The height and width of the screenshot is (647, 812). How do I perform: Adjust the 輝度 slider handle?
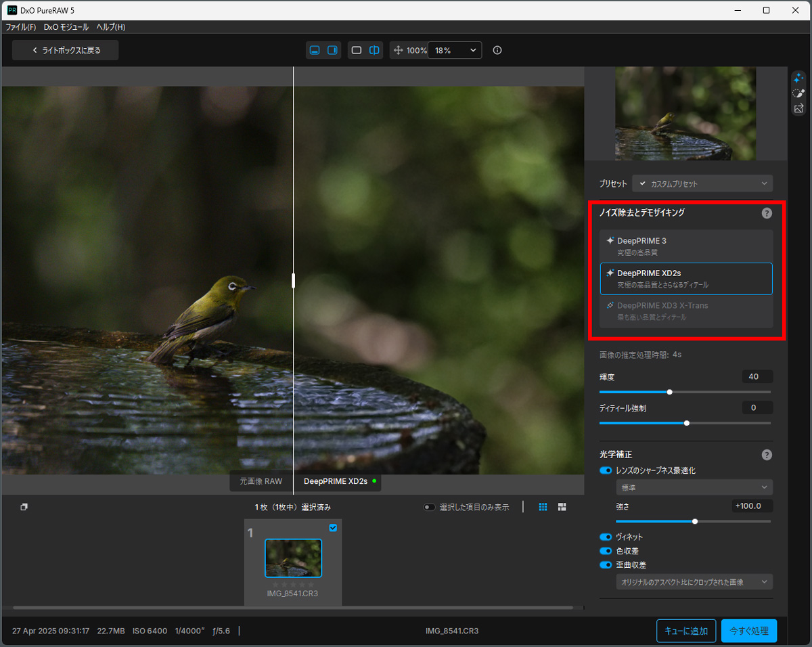[x=669, y=392]
